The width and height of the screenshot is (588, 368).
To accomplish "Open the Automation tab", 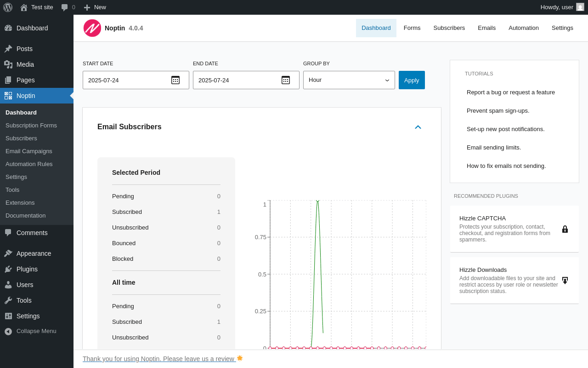I will (x=524, y=28).
